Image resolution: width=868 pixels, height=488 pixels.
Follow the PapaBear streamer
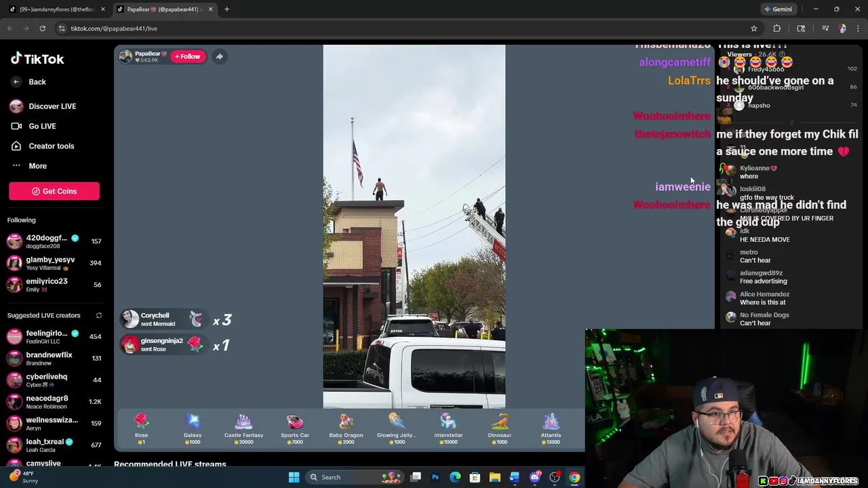point(188,56)
